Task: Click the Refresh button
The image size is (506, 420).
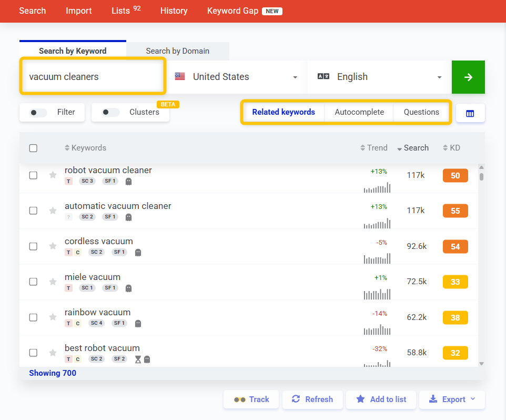Action: 312,399
